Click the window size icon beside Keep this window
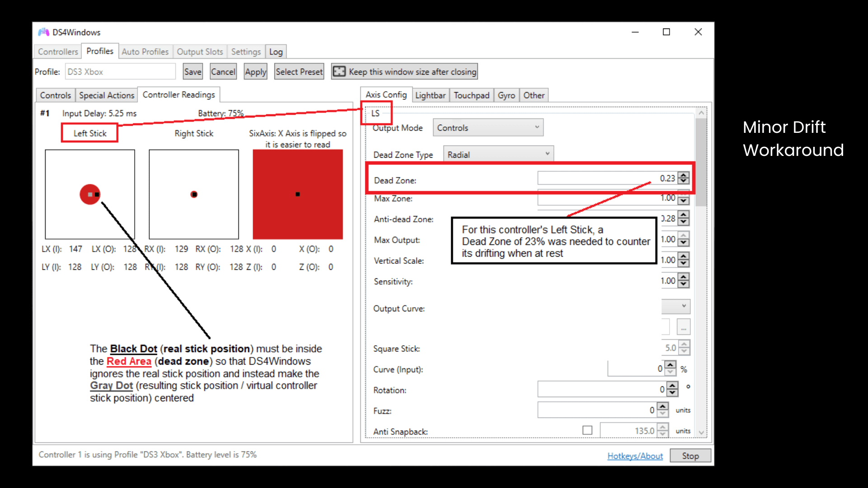The width and height of the screenshot is (868, 488). pos(339,71)
